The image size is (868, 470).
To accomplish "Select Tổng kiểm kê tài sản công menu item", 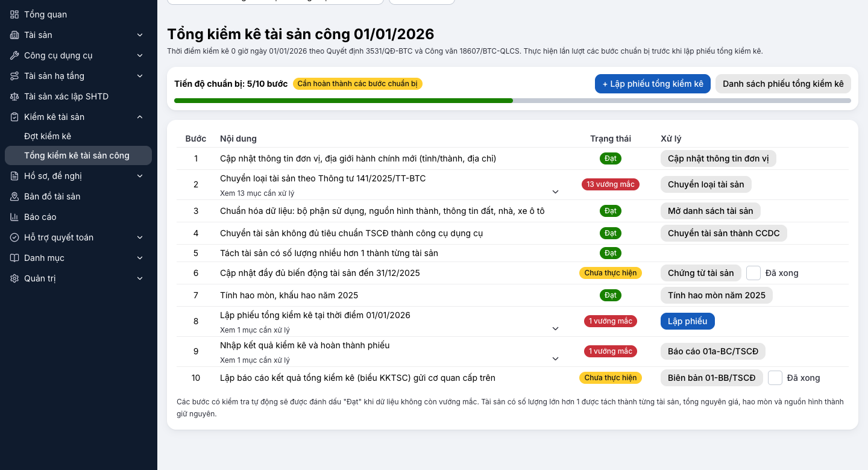I will [x=78, y=155].
